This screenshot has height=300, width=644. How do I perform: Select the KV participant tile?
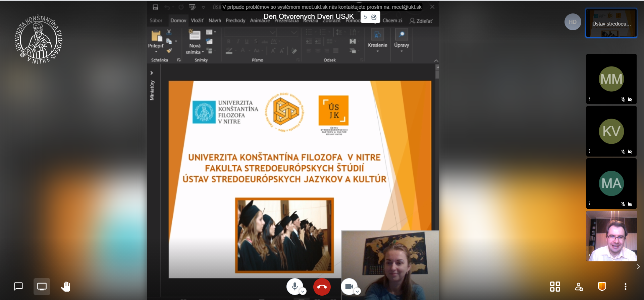tap(611, 131)
